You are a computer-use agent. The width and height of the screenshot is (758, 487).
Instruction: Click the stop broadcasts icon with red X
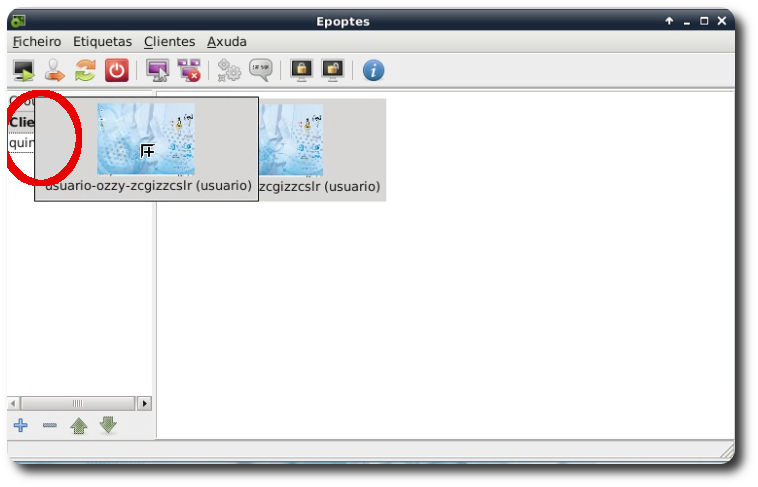188,70
